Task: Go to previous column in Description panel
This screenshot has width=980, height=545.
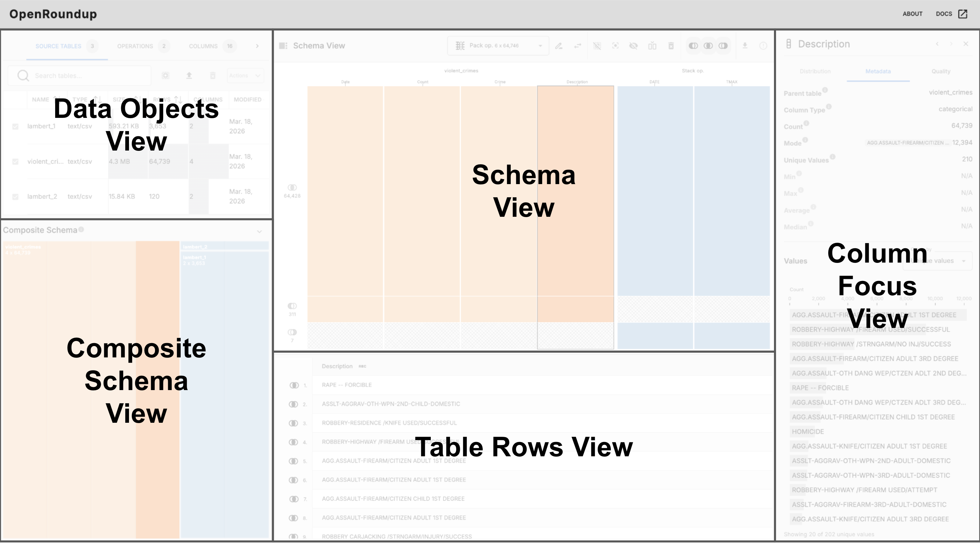Action: 937,44
